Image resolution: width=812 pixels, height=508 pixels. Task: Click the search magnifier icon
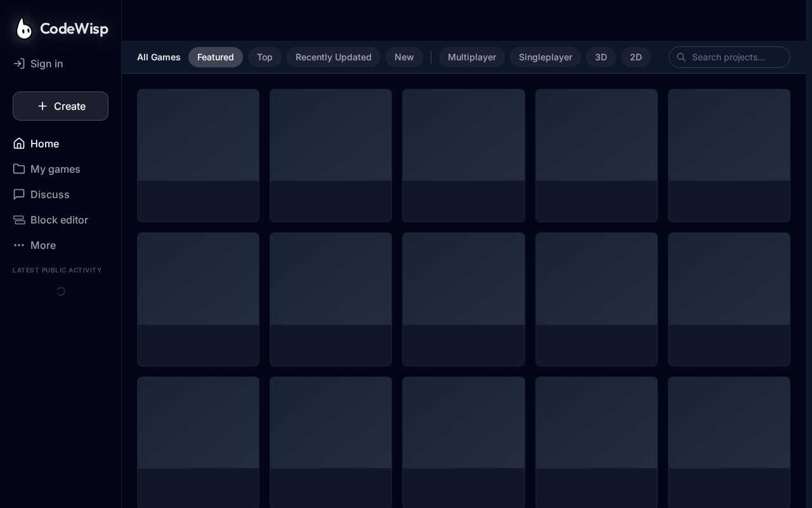[x=681, y=57]
